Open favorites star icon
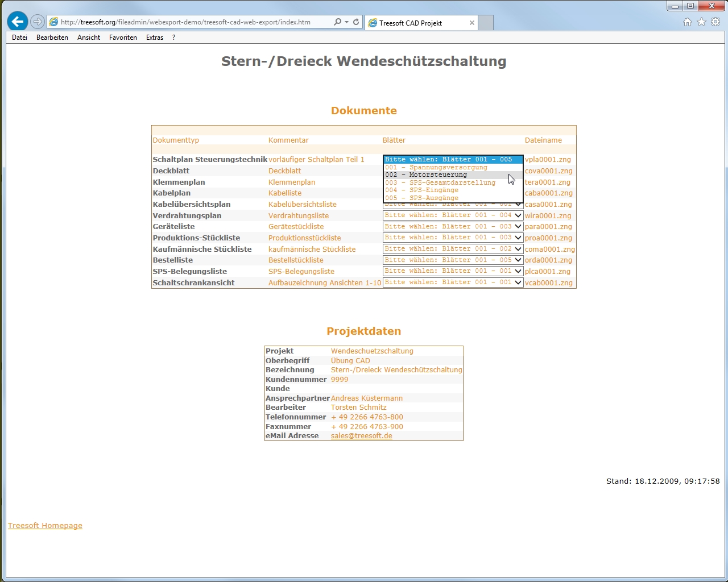Screen dimensions: 728x582 point(701,22)
